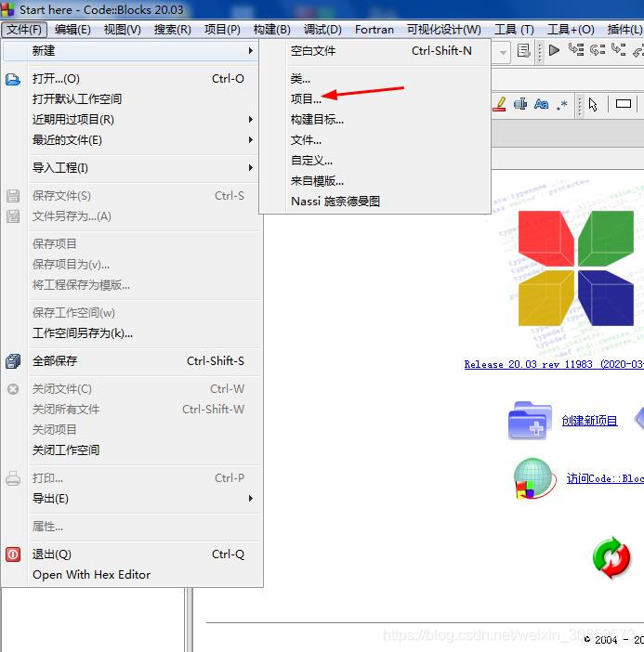The height and width of the screenshot is (652, 644).
Task: Toggle the selected-text-only search option icon
Action: point(520,104)
